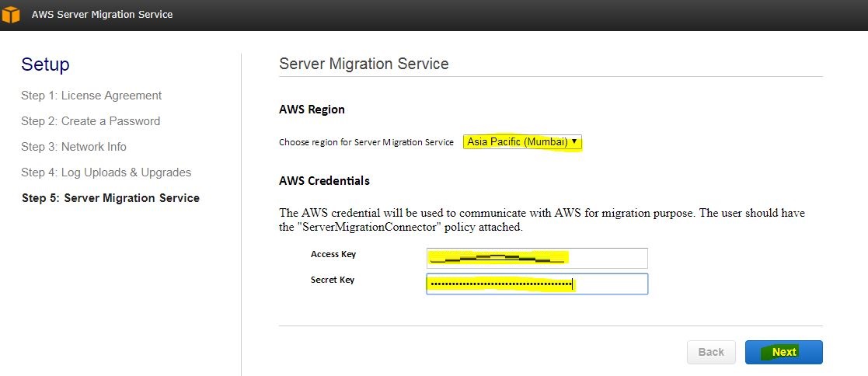Focus the Access Key input field

coord(536,258)
